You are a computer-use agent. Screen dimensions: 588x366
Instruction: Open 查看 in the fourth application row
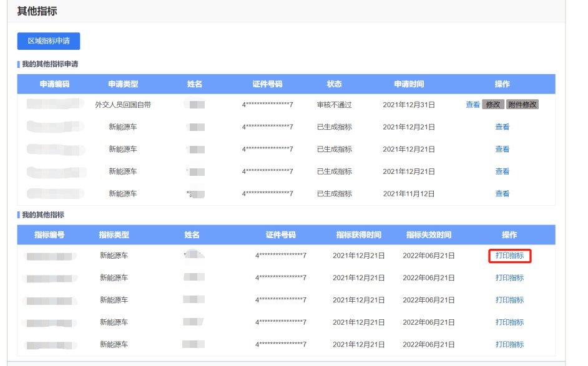502,171
